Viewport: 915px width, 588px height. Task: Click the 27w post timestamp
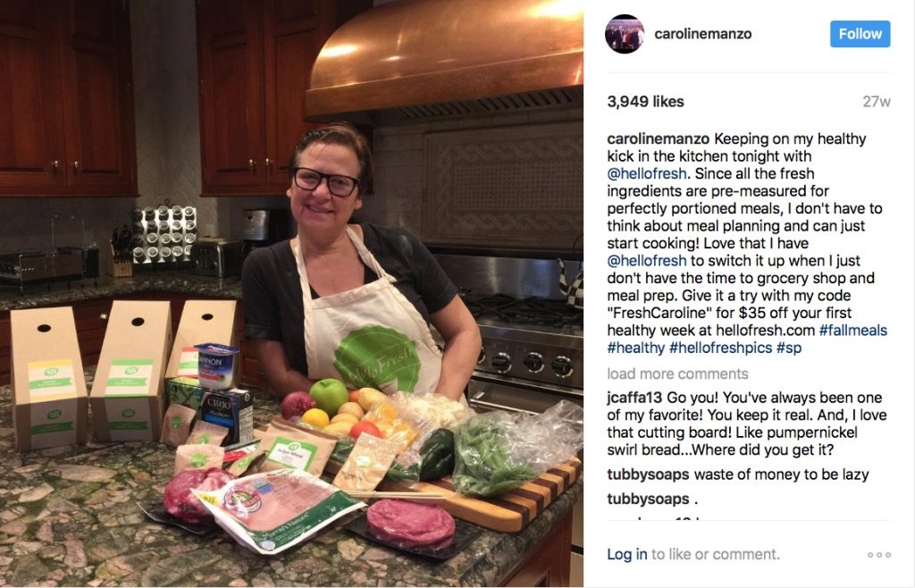coord(877,102)
